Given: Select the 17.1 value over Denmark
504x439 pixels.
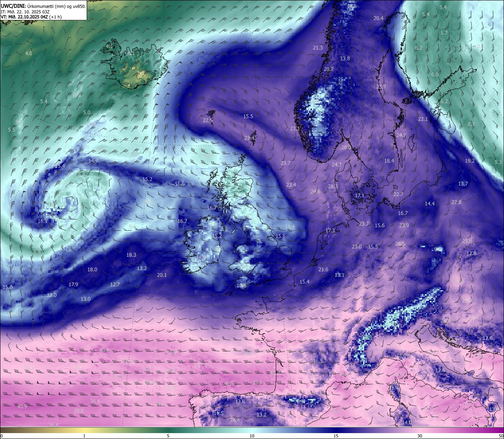Looking at the screenshot, I should click(360, 195).
